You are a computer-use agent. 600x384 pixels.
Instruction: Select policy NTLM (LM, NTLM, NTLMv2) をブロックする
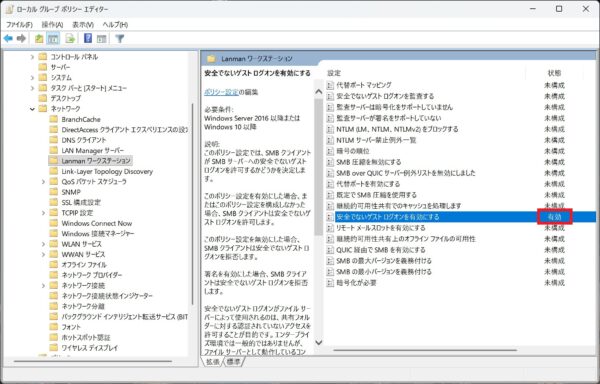pos(397,129)
